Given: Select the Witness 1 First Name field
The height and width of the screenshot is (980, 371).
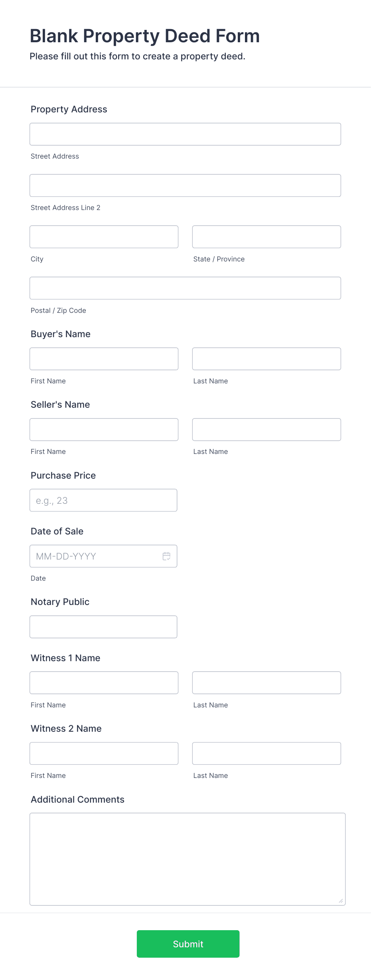Looking at the screenshot, I should tap(104, 682).
